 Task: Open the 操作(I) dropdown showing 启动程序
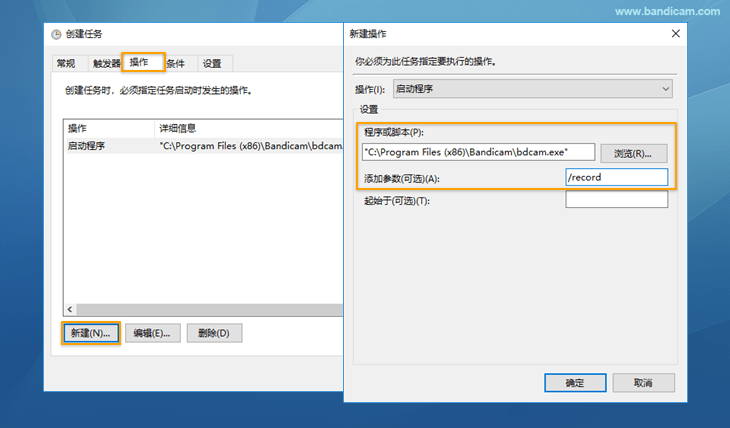533,89
